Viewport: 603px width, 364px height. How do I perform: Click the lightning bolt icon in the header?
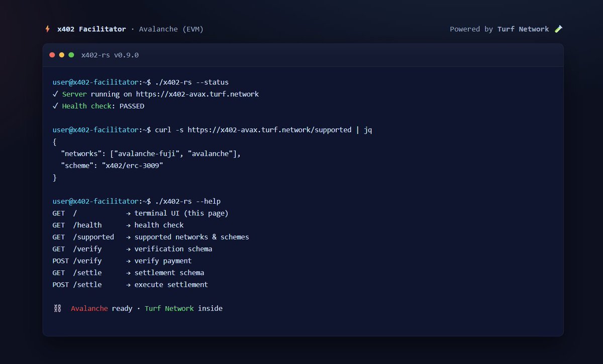(48, 29)
